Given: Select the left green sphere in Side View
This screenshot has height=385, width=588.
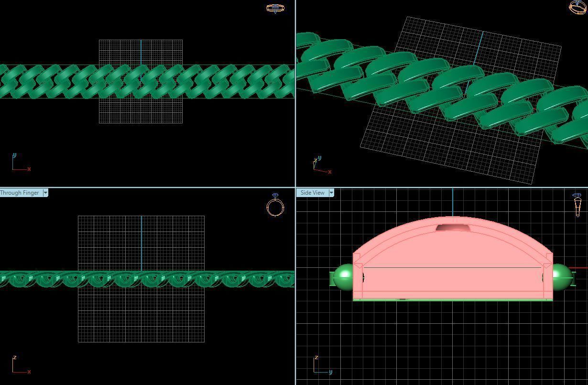Looking at the screenshot, I should pos(343,277).
